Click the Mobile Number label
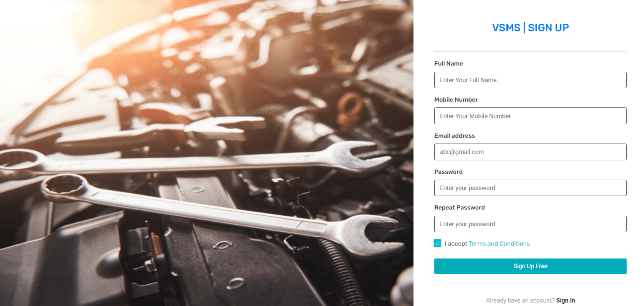 456,99
